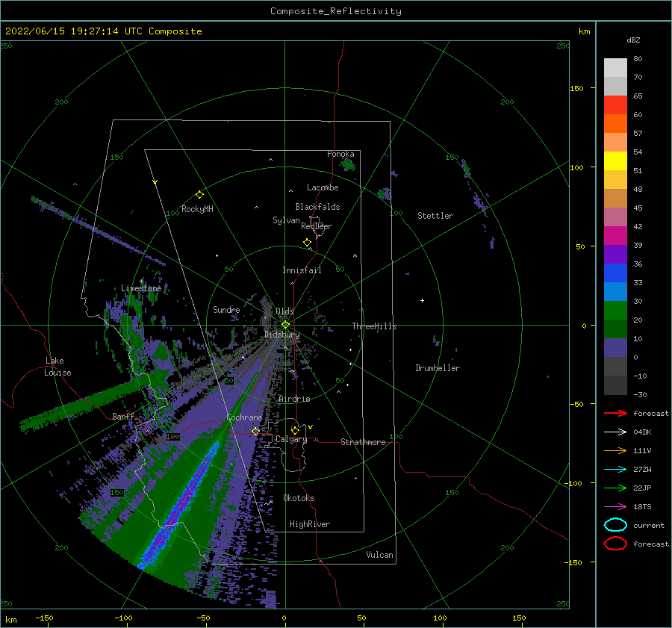Click the 18TS legend label
Screen dimensions: 672x628
click(642, 507)
